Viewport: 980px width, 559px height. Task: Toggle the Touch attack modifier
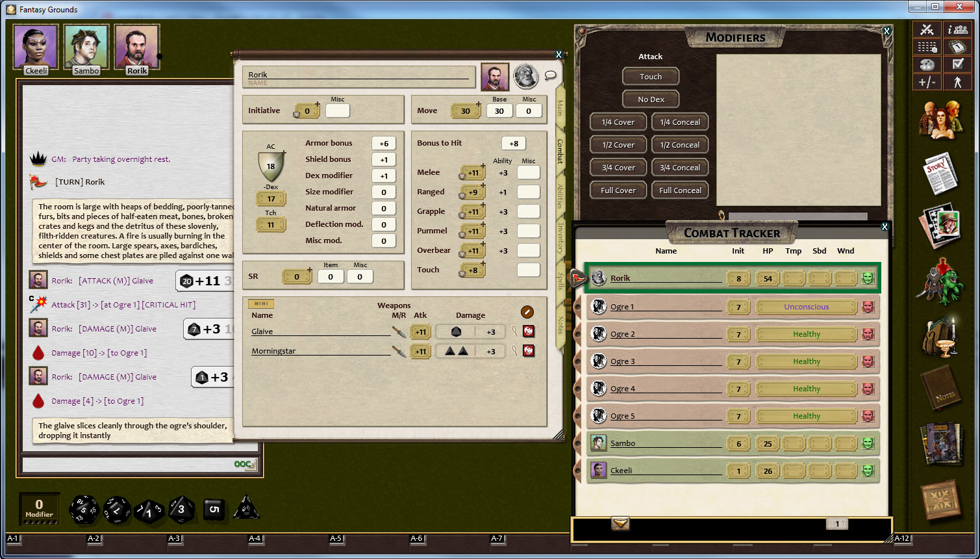(650, 77)
